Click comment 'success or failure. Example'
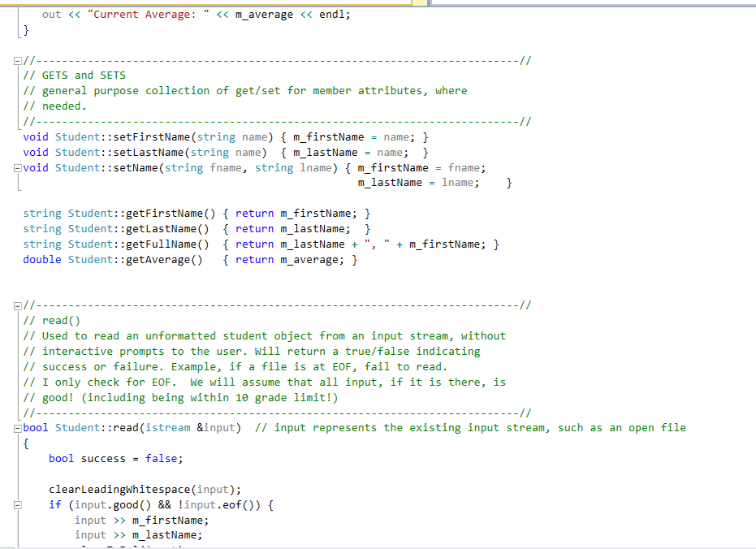The image size is (756, 549). coord(235,367)
